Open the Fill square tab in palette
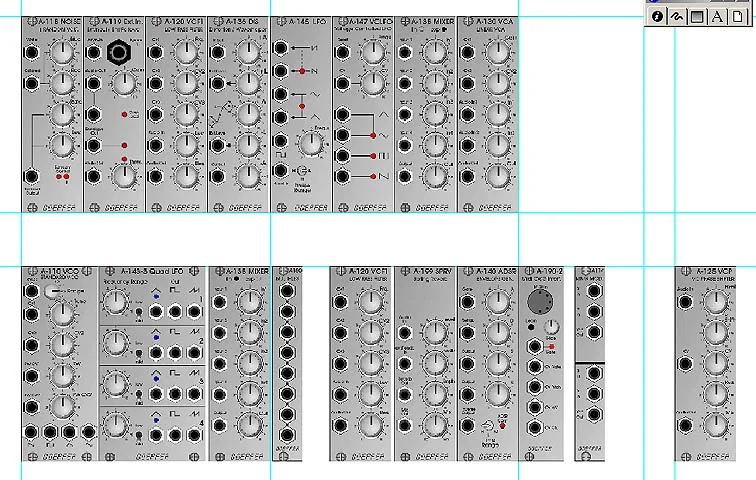The height and width of the screenshot is (480, 756). click(x=697, y=17)
